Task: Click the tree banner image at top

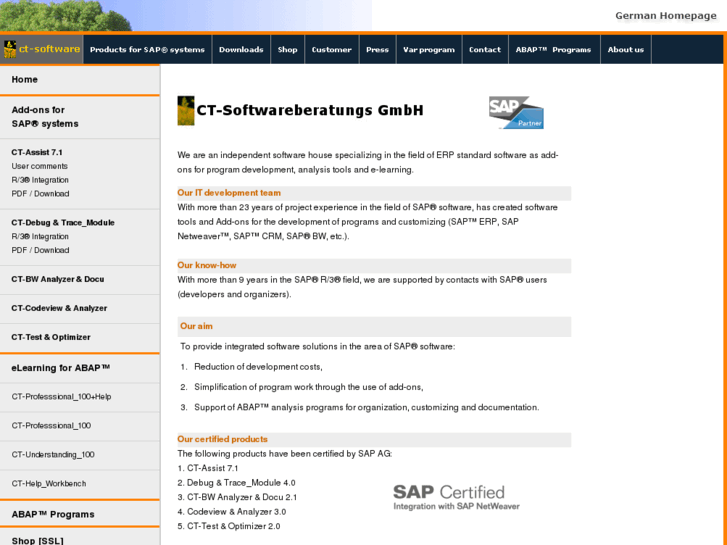Action: pyautogui.click(x=185, y=15)
